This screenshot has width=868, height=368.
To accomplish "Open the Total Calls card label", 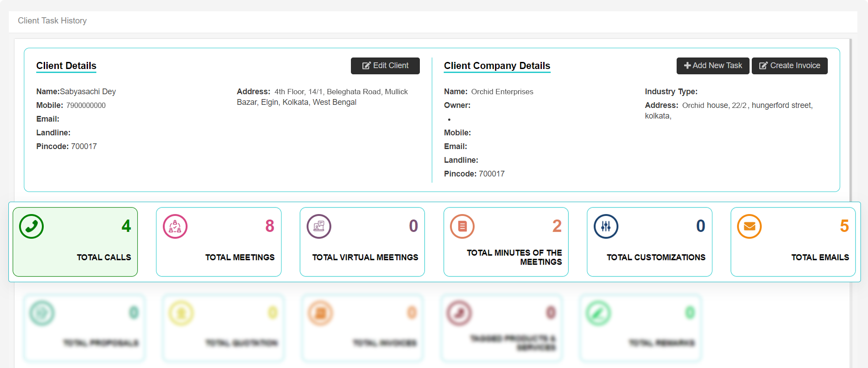I will pos(104,257).
